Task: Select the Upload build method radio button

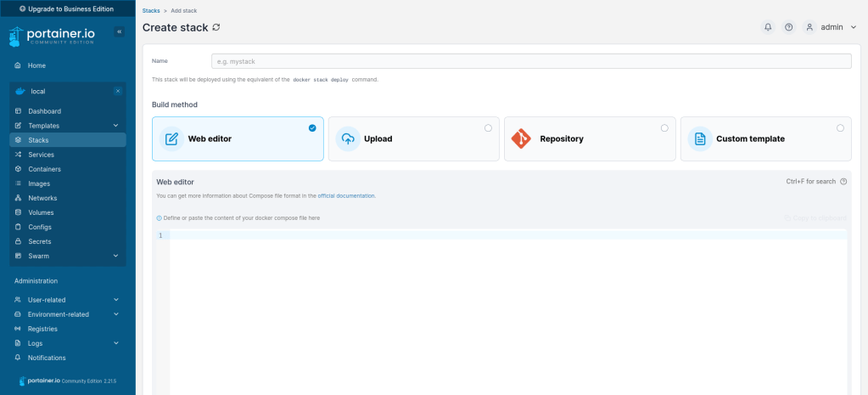Action: click(488, 128)
